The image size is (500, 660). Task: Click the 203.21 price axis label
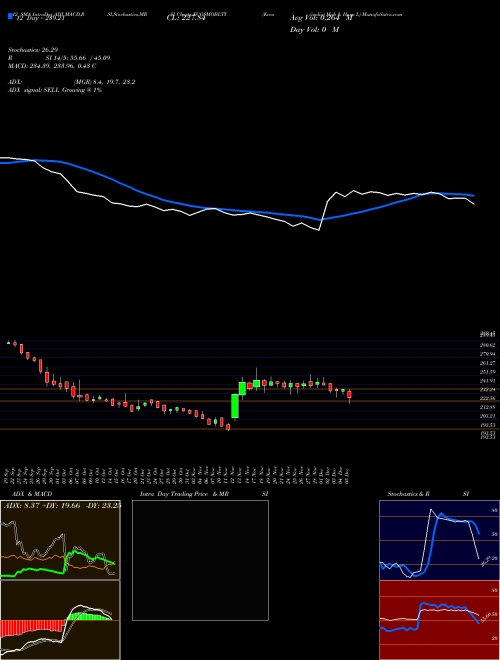(488, 416)
